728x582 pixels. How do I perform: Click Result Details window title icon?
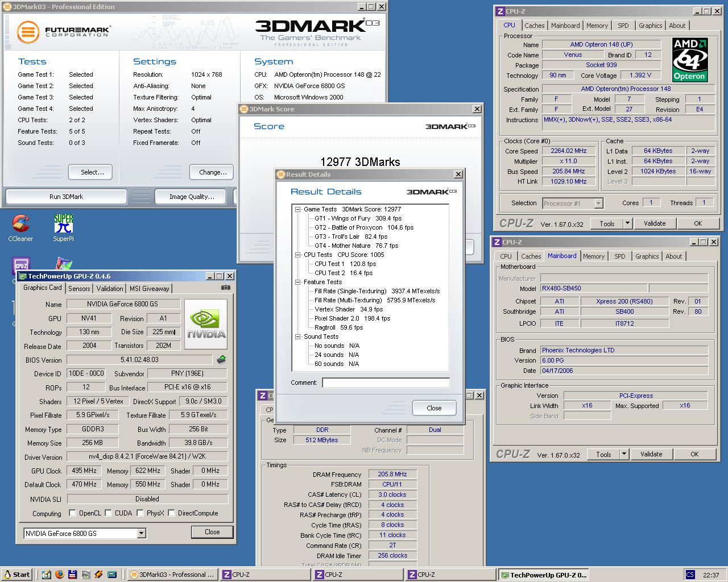pyautogui.click(x=281, y=174)
